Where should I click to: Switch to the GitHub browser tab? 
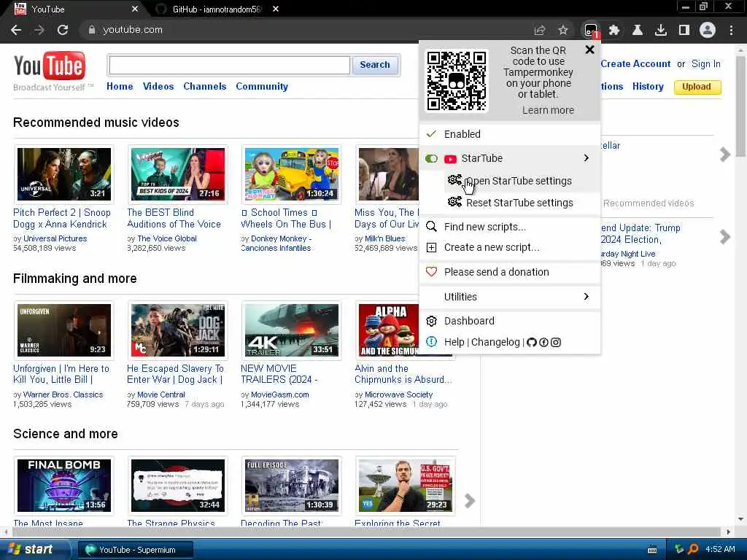coord(217,9)
